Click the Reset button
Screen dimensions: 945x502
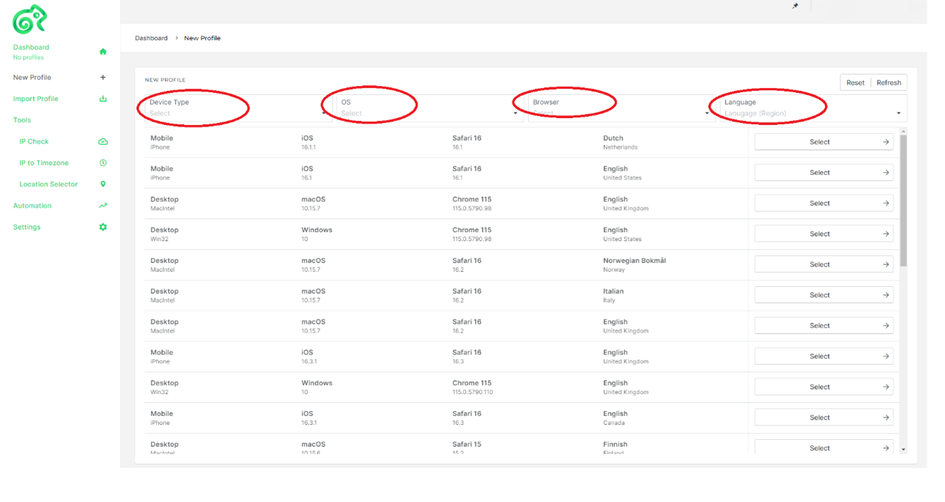coord(855,83)
